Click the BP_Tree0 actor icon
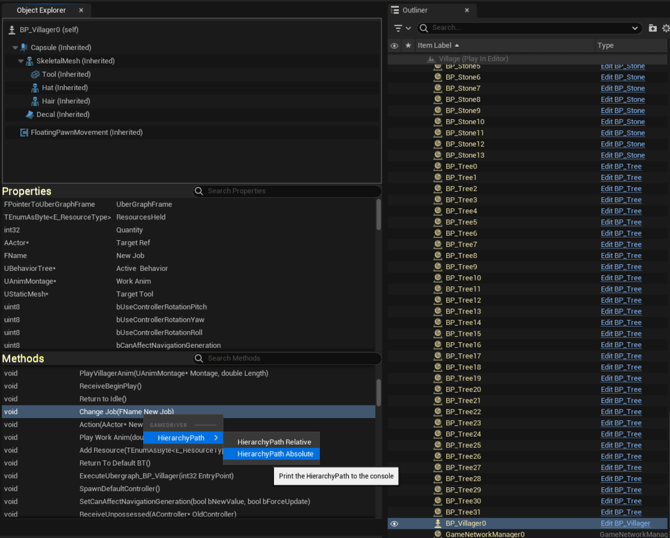 pyautogui.click(x=438, y=166)
